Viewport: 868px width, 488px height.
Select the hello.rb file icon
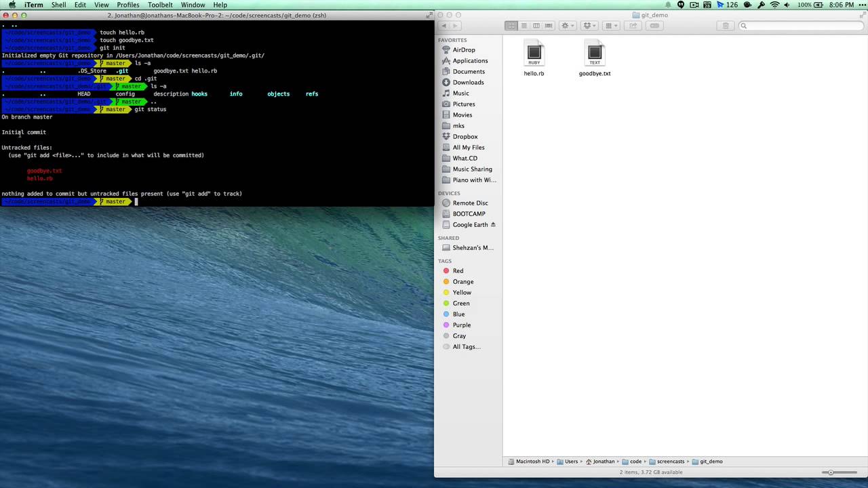pos(534,53)
